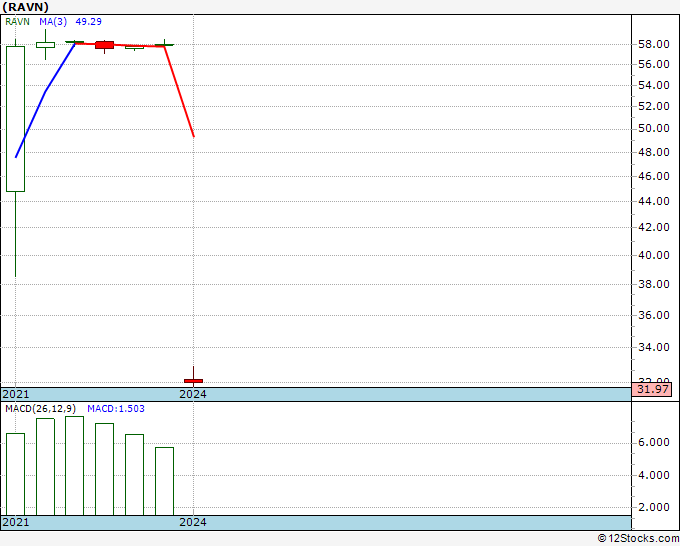Click the tall white 2021 candlestick body

pyautogui.click(x=16, y=119)
